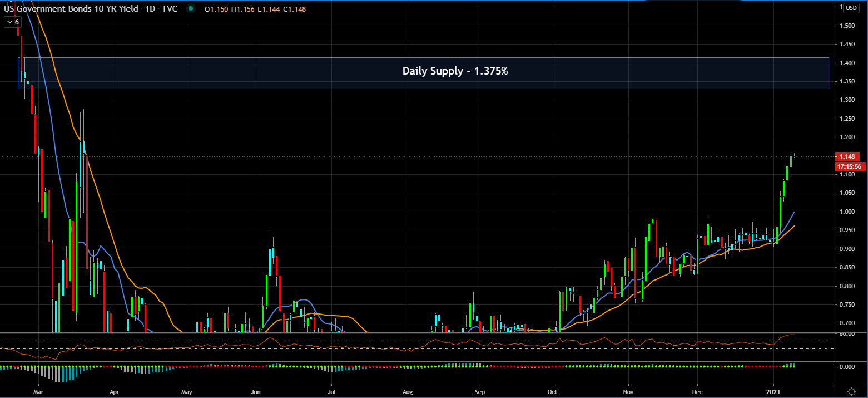The height and width of the screenshot is (398, 868).
Task: Select the Daily Supply - 1.375% zone label
Action: point(455,71)
